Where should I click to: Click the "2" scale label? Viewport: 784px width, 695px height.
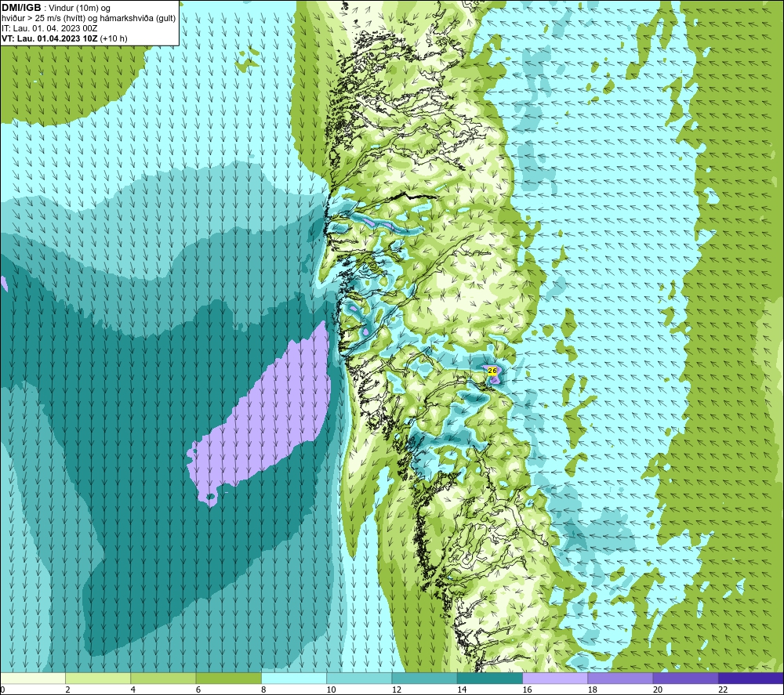coord(67,690)
